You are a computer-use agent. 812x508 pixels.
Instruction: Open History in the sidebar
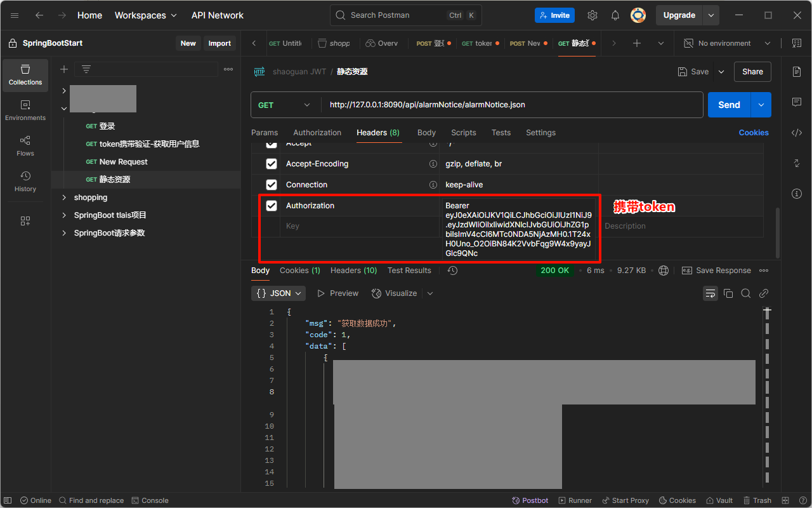click(25, 182)
